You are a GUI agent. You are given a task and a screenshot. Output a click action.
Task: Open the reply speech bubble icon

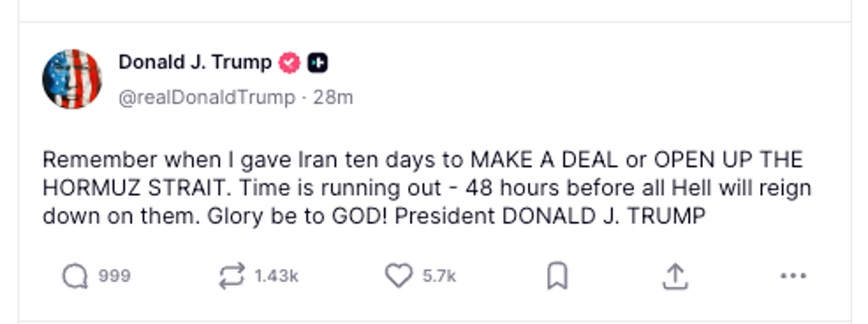point(75,276)
